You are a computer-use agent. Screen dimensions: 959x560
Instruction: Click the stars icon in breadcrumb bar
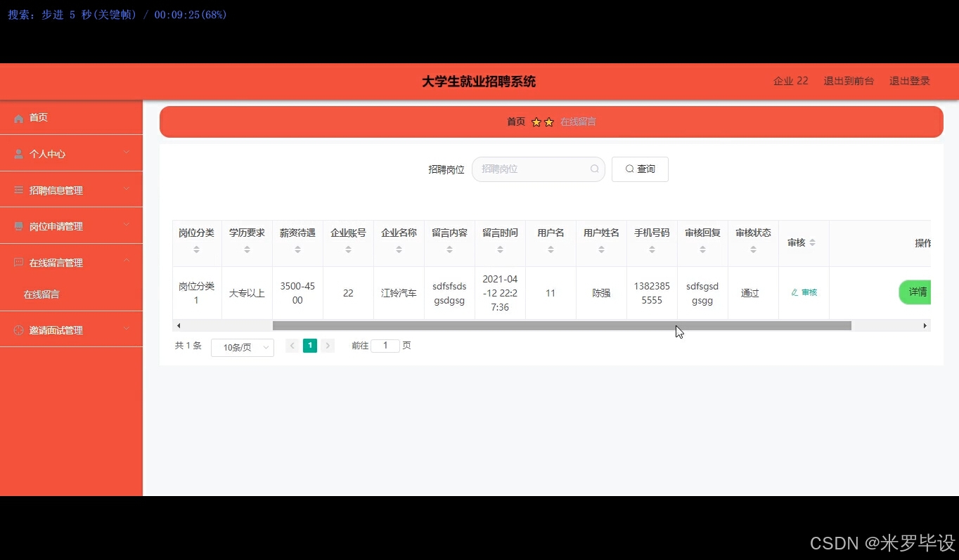542,122
